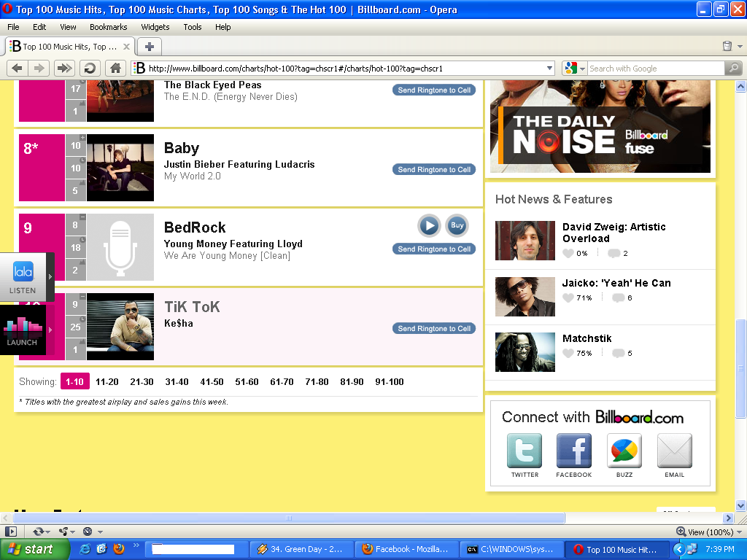Launch Internet Explorer from quick launch

click(85, 549)
